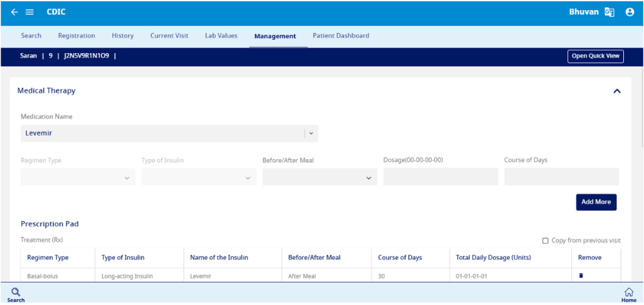Image resolution: width=644 pixels, height=305 pixels.
Task: Open the language translate icon
Action: click(x=609, y=13)
